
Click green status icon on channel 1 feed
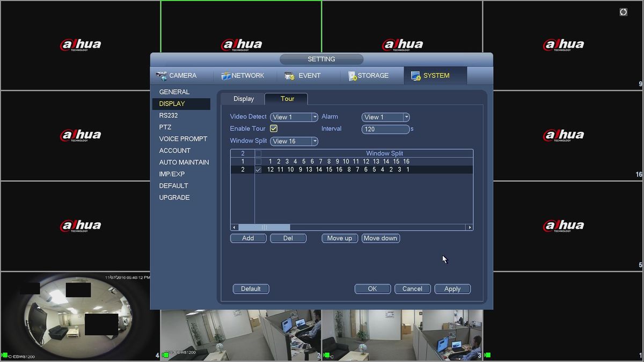tap(487, 355)
